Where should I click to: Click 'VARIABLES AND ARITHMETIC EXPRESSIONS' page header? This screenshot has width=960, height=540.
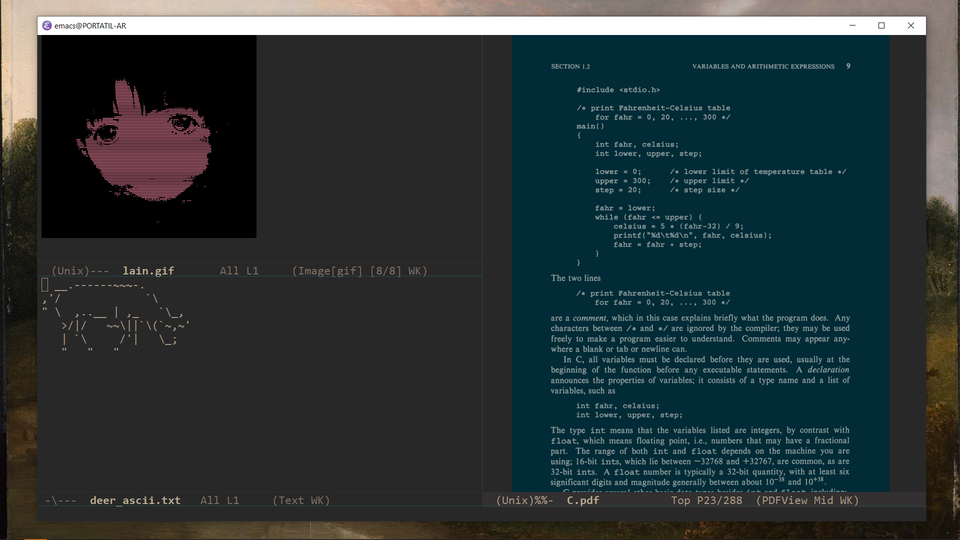pyautogui.click(x=763, y=66)
